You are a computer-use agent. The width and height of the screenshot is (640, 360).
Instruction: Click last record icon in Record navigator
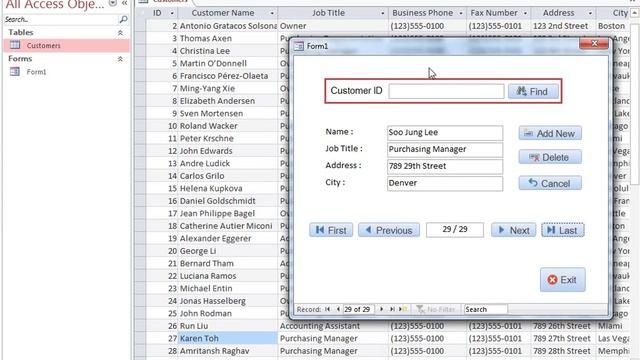click(392, 309)
